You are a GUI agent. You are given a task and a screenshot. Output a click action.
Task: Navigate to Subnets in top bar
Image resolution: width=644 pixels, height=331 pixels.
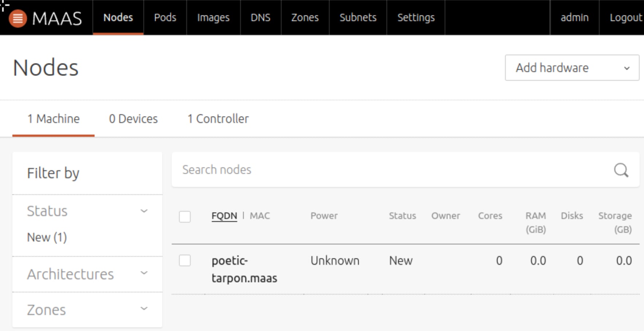(x=358, y=17)
